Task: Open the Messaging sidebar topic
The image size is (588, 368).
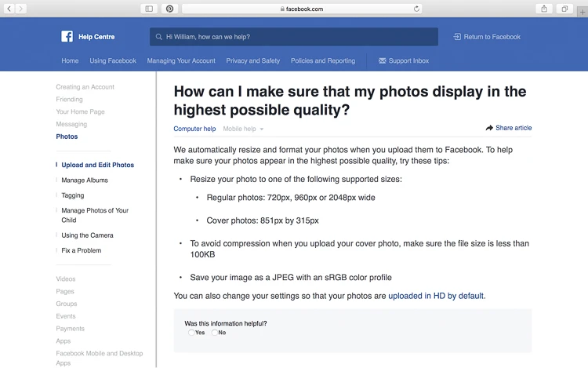Action: click(x=71, y=124)
